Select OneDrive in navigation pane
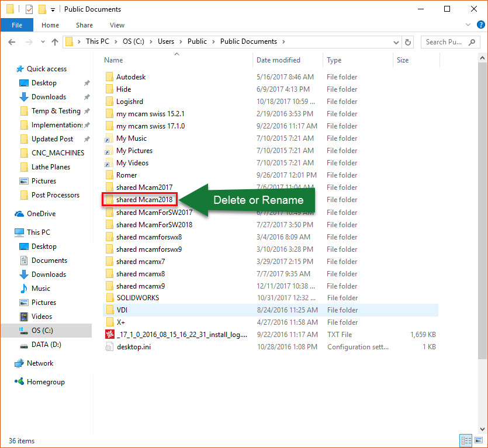This screenshot has width=488, height=448. coord(41,213)
